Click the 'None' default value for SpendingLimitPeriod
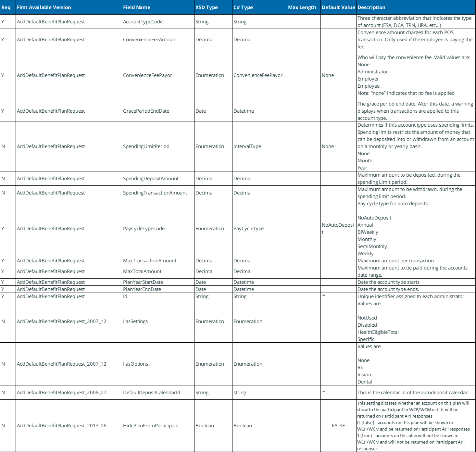This screenshot has width=476, height=452. pos(338,146)
